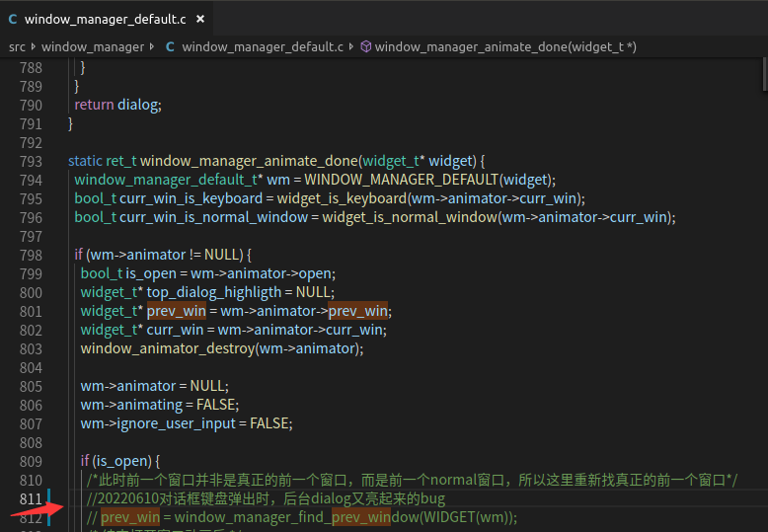Open the src breadcrumb folder
Viewport: 768px width, 532px height.
pyautogui.click(x=17, y=46)
